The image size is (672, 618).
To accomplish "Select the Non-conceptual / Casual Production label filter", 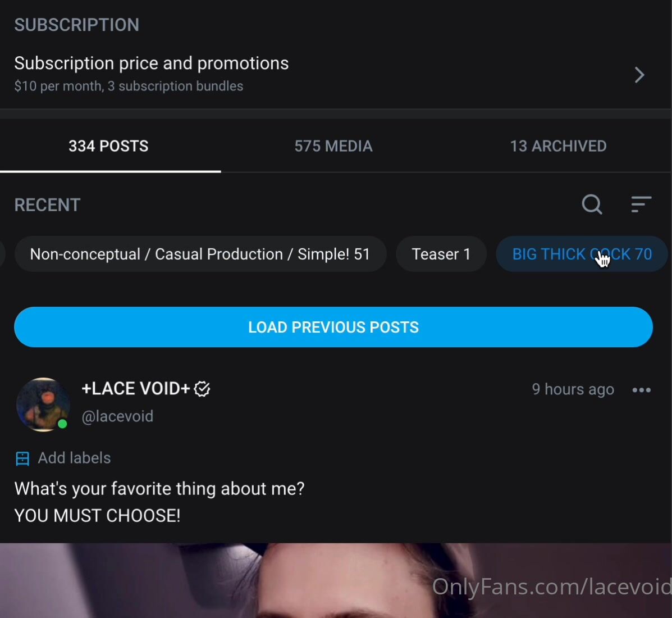I will [200, 254].
